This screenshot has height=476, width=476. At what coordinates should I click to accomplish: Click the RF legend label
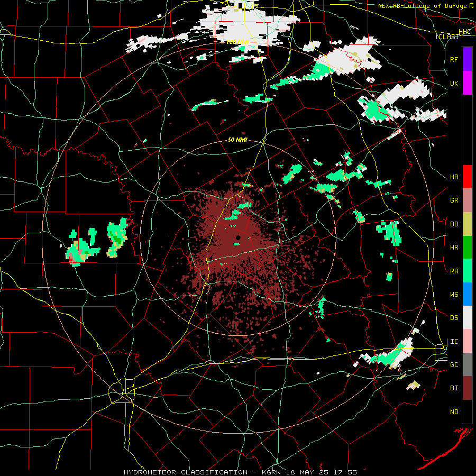pyautogui.click(x=454, y=59)
